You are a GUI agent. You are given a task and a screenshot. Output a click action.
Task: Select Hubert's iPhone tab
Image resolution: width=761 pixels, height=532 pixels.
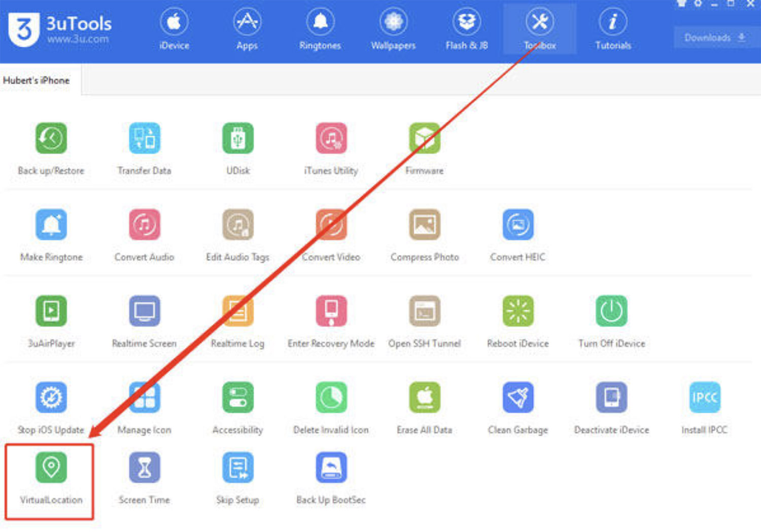point(37,80)
